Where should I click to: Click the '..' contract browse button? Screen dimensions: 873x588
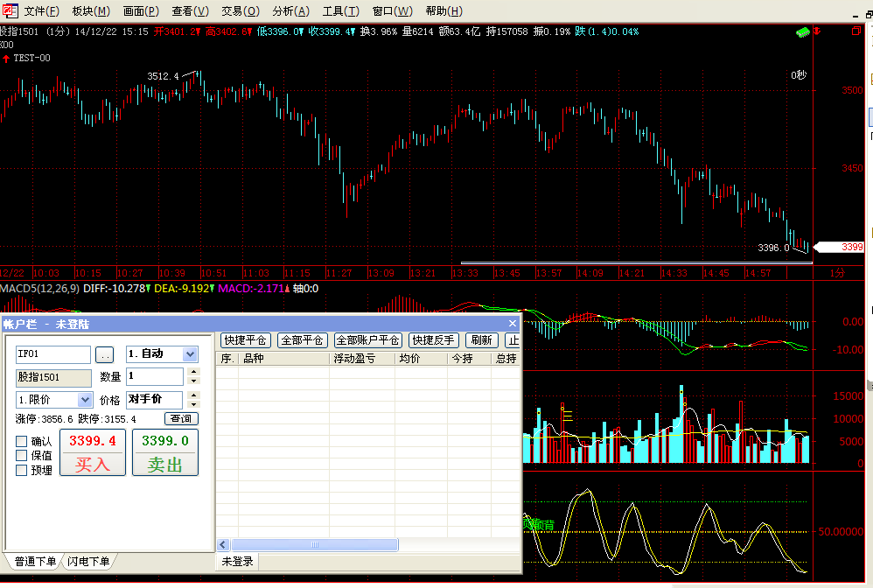104,354
